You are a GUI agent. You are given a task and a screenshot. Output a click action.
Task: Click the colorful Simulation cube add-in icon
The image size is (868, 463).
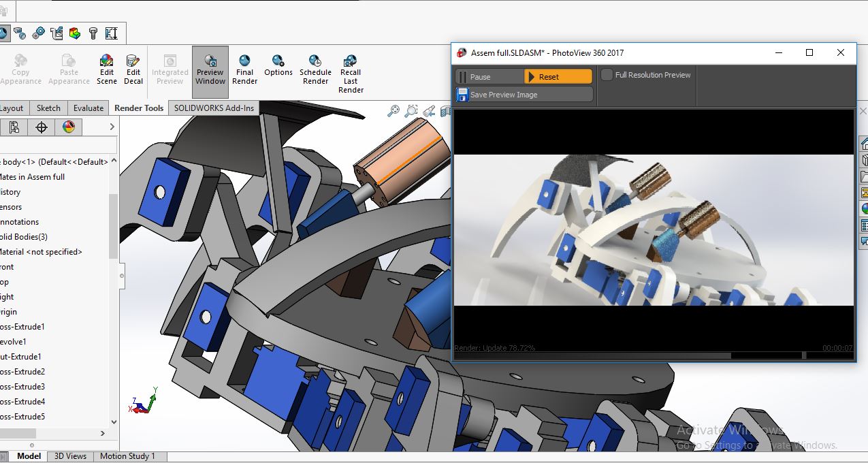point(75,33)
